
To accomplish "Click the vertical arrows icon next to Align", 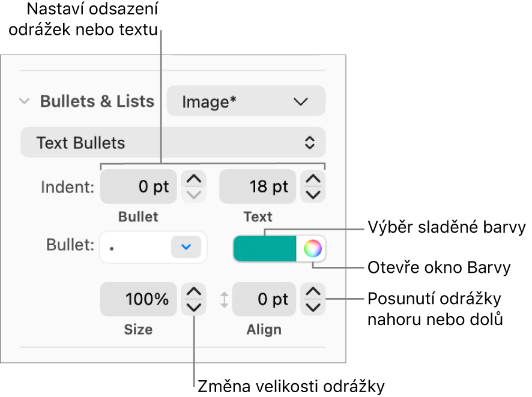I will [x=225, y=299].
